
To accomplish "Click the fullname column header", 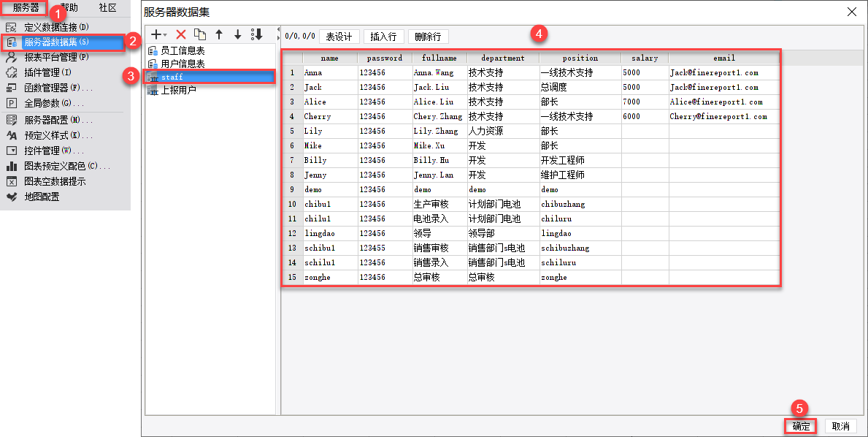I will tap(439, 58).
